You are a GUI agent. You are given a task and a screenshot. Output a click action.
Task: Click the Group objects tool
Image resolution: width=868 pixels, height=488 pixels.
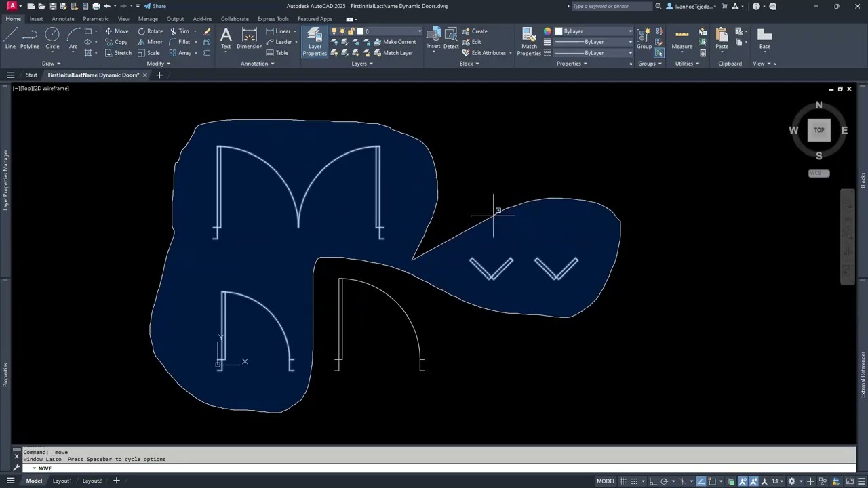click(644, 38)
